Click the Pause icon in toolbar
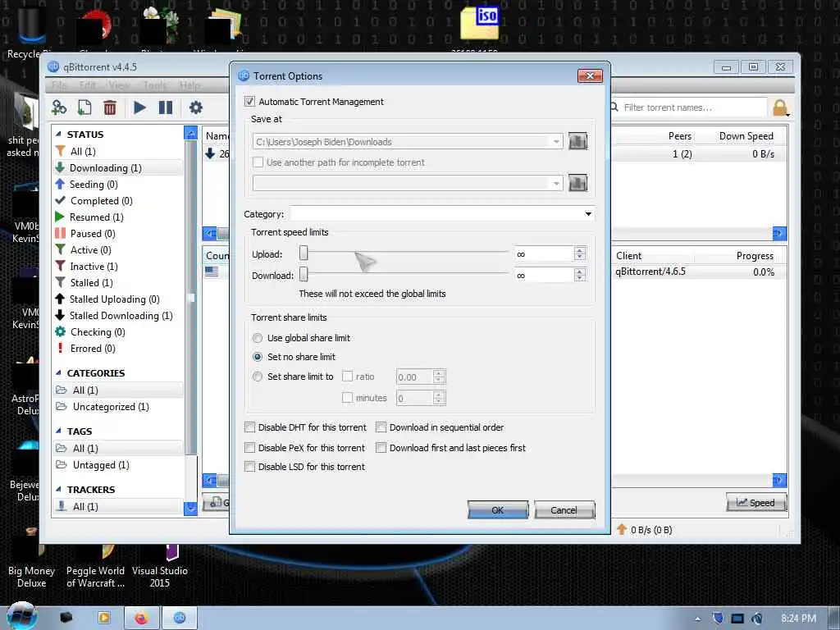Viewport: 840px width, 630px height. pos(166,107)
